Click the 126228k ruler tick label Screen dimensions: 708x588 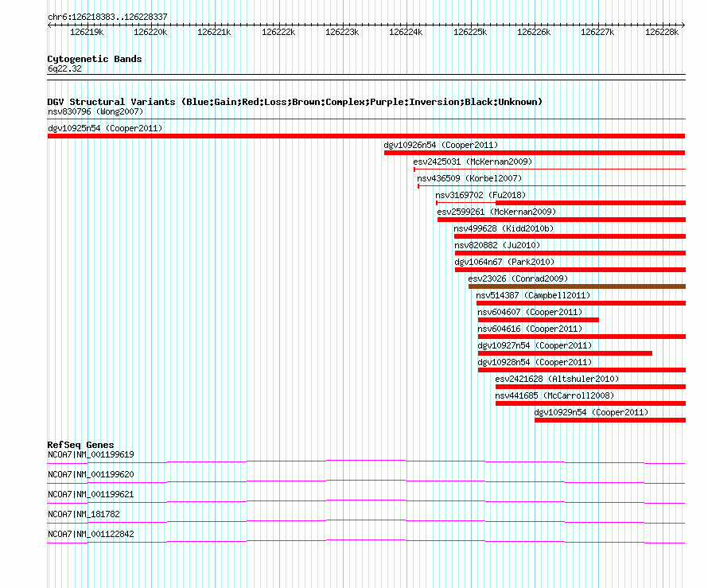(x=662, y=32)
